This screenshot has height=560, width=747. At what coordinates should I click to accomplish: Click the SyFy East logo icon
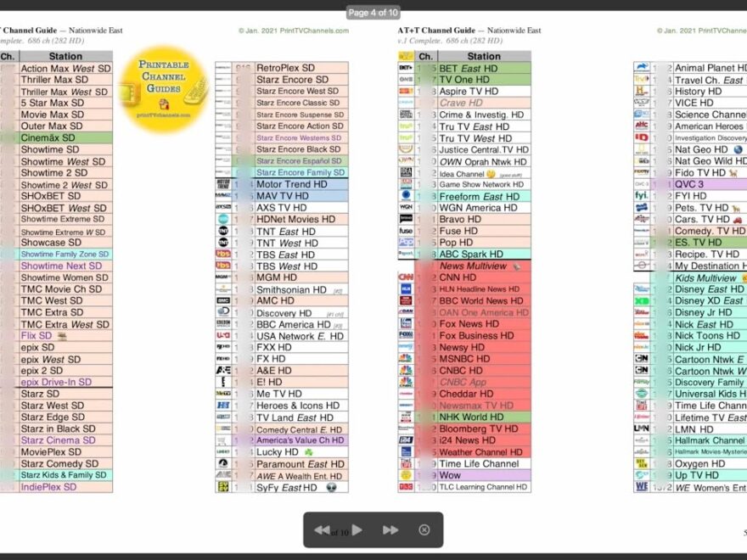click(x=223, y=487)
